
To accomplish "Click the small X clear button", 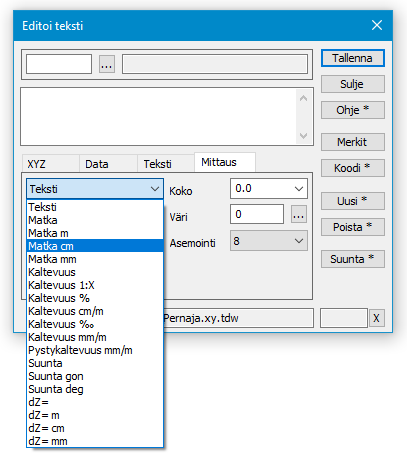I will pos(376,318).
